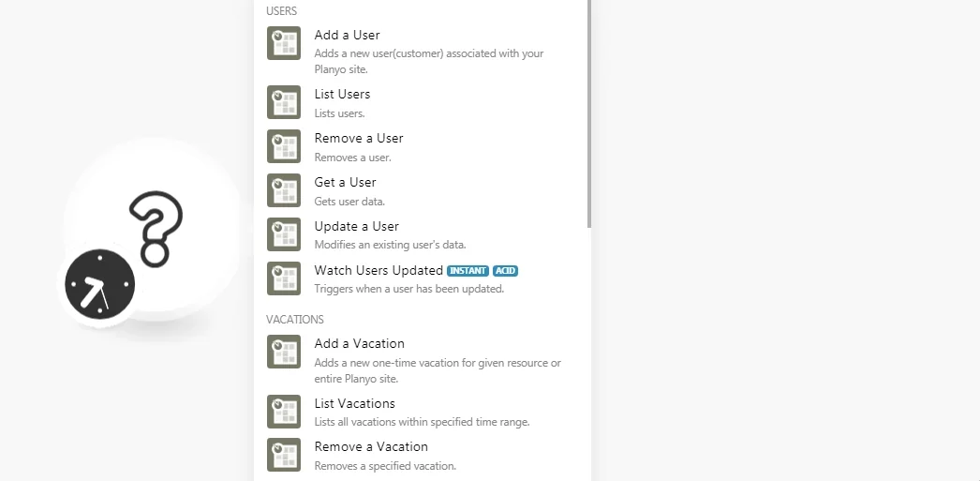Screen dimensions: 980x481
Task: Click the Planyo icon next to Add a Vacation
Action: click(284, 352)
